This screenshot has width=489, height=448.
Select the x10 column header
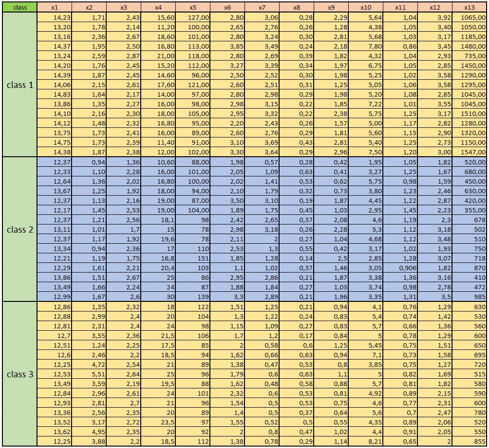click(x=366, y=7)
